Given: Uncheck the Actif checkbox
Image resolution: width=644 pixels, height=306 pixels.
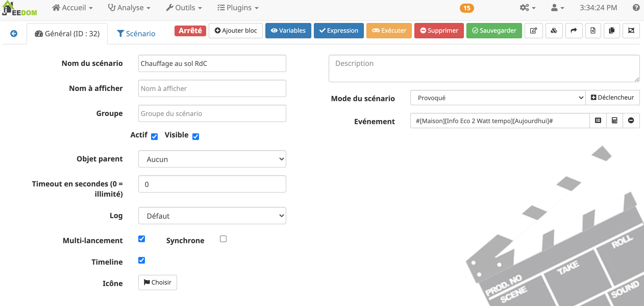Looking at the screenshot, I should coord(154,137).
